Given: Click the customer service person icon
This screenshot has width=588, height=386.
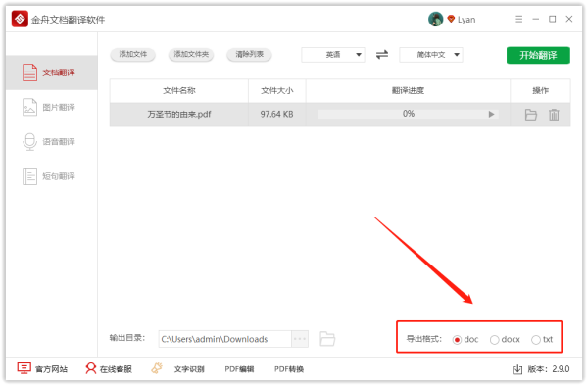Looking at the screenshot, I should (90, 368).
